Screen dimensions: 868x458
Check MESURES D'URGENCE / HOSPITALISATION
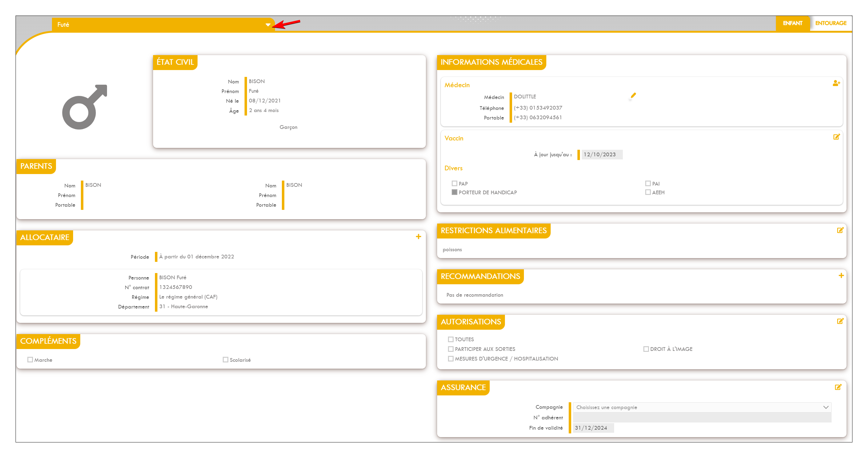(450, 359)
